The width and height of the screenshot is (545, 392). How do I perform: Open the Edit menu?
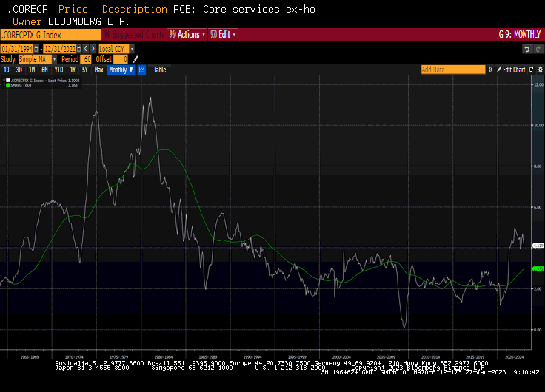(224, 35)
